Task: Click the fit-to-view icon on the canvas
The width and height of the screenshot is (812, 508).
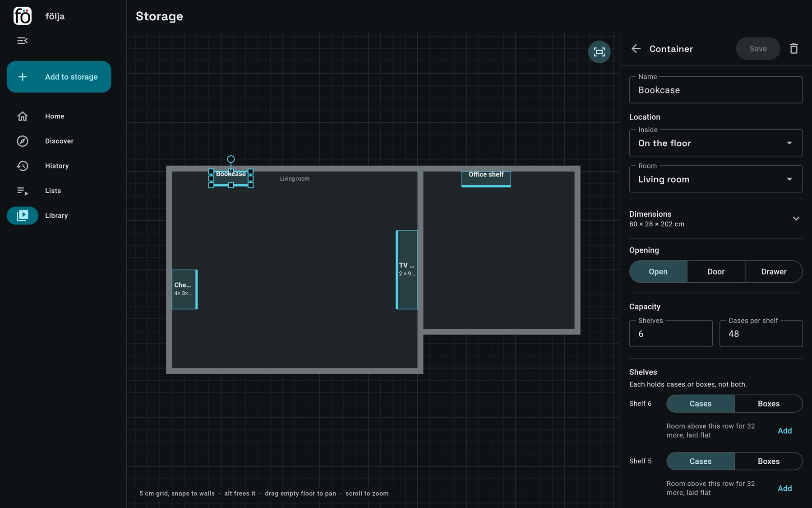Action: point(599,52)
